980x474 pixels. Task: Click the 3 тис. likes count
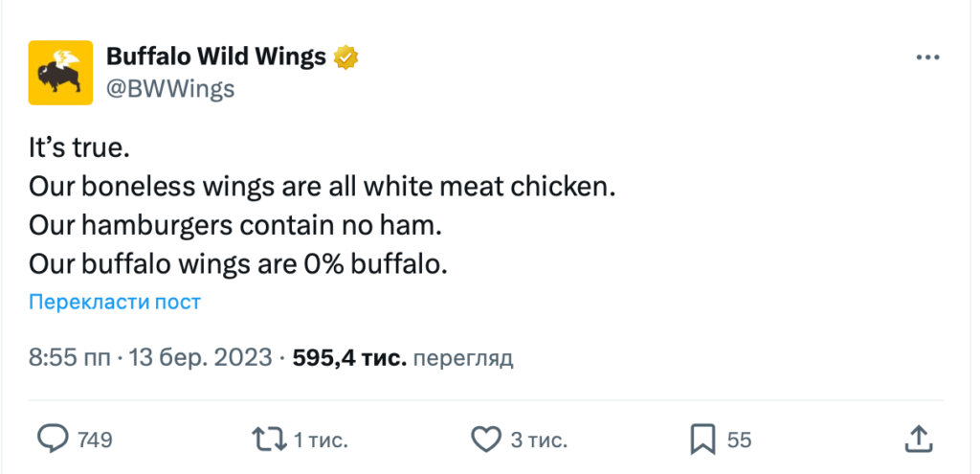pyautogui.click(x=539, y=440)
